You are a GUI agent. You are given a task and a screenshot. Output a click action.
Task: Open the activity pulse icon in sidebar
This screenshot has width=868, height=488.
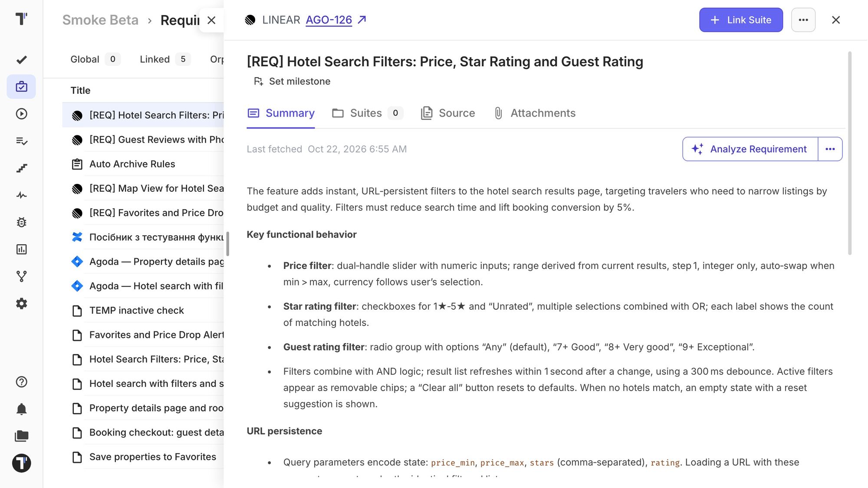(21, 195)
